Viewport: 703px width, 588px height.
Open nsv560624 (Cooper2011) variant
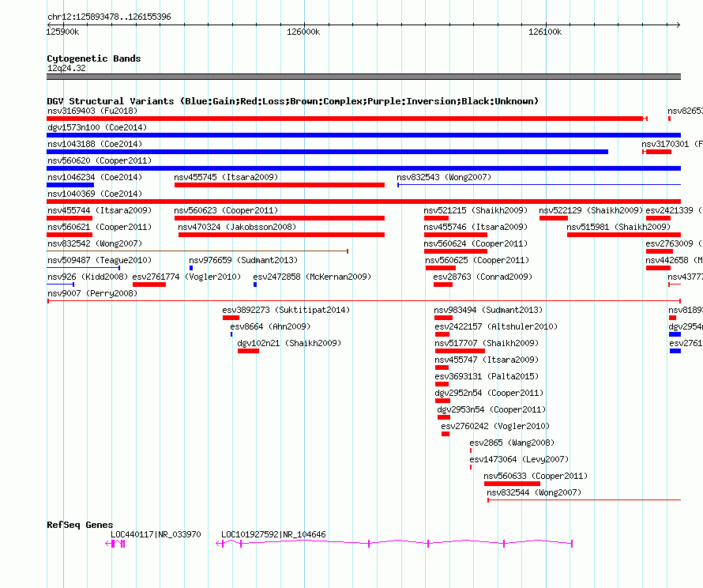coord(476,243)
